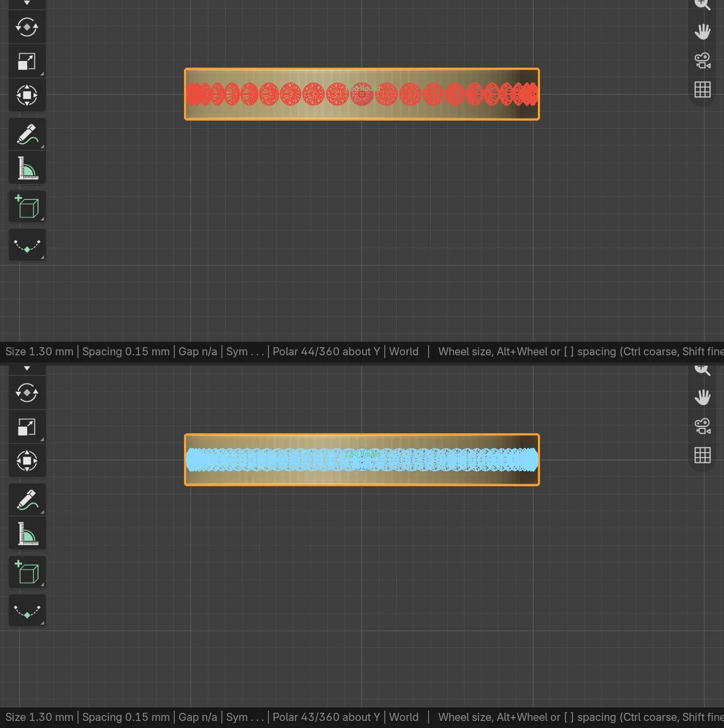Viewport: 724px width, 728px height.
Task: Select the dotted-curve tool in the red-gem viewport
Action: 27,246
